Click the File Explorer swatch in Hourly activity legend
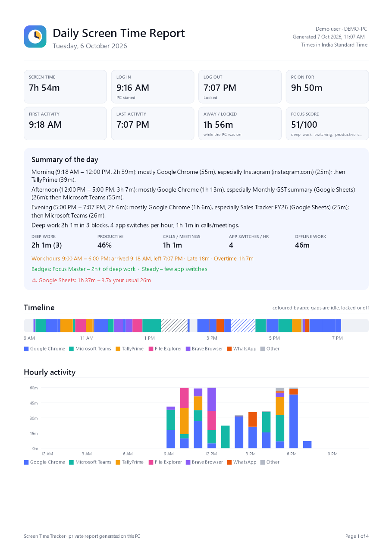Viewport: 392px width, 555px height. click(151, 462)
